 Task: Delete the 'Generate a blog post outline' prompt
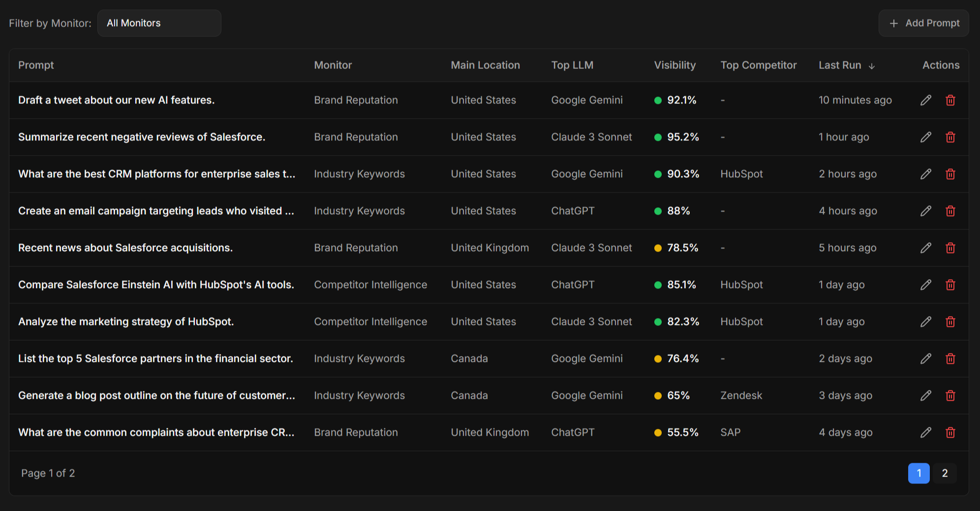(950, 395)
